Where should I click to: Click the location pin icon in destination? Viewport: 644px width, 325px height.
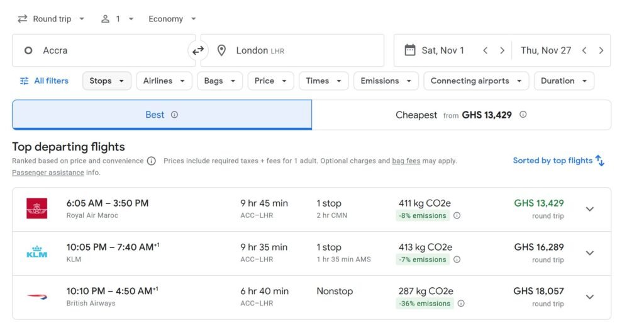pos(221,50)
